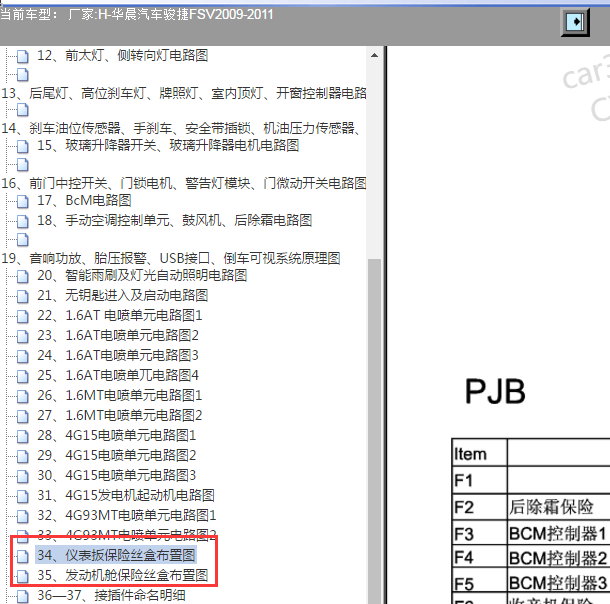This screenshot has width=610, height=604.
Task: Click document icon beside item 15
Action: point(23,146)
